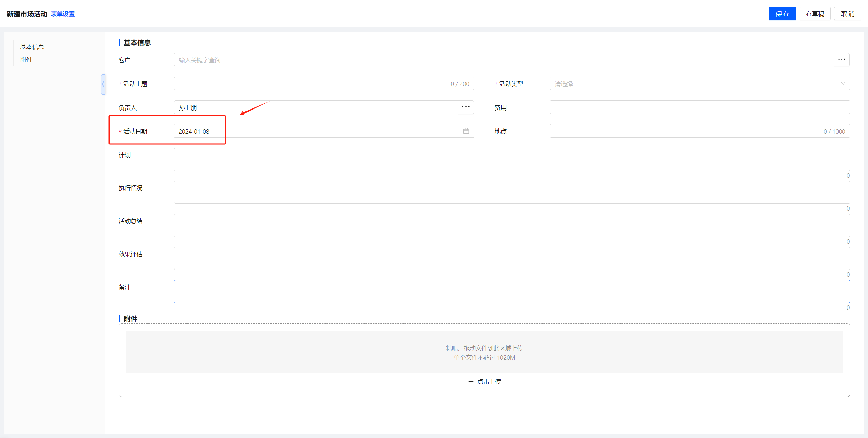Open the 表单设置 link
The height and width of the screenshot is (438, 868).
coord(63,14)
